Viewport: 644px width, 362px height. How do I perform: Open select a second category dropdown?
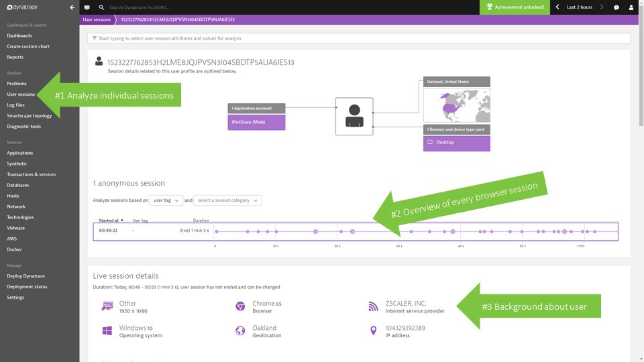(227, 200)
